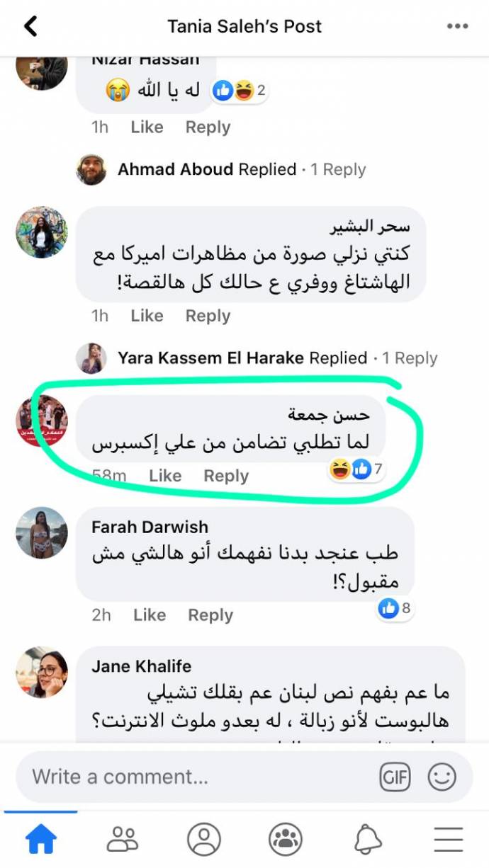489x868 pixels.
Task: Open the hamburger menu in bottom bar
Action: [x=449, y=840]
